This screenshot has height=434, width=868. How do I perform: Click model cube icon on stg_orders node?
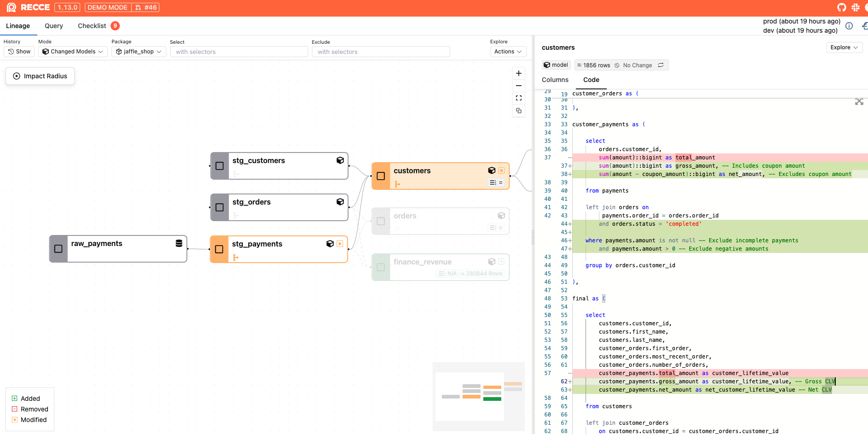click(340, 202)
